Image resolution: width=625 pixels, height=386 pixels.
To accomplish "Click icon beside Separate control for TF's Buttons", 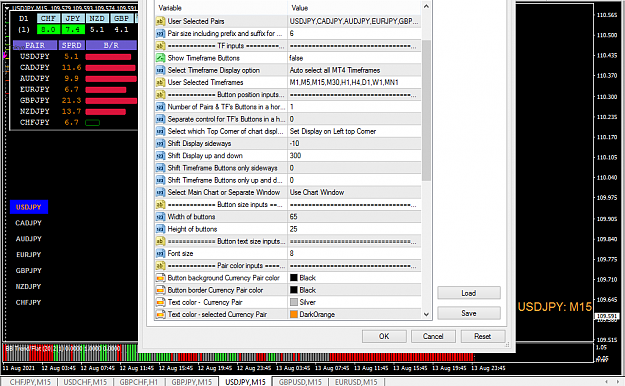I will click(x=160, y=119).
